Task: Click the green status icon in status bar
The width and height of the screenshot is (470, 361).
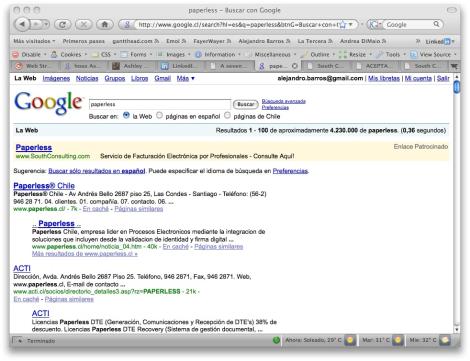Action: pyautogui.click(x=276, y=340)
